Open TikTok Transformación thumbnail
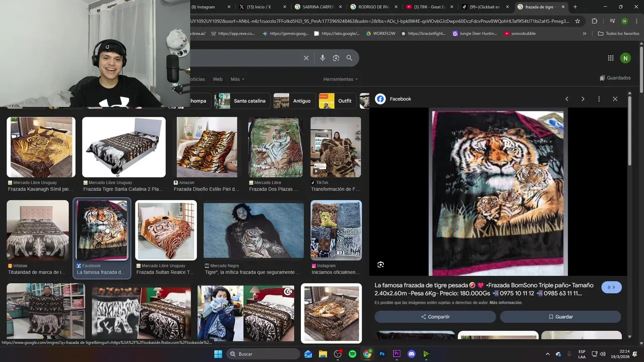 [x=336, y=147]
